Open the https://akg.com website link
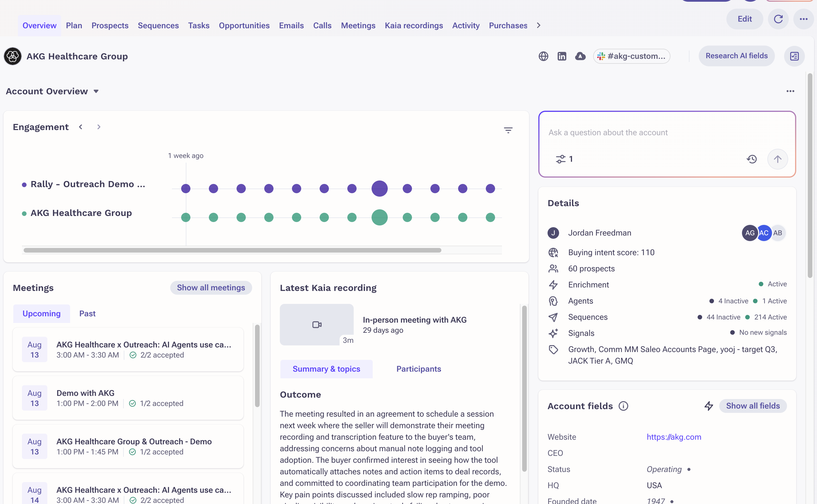Image resolution: width=817 pixels, height=504 pixels. [x=674, y=437]
